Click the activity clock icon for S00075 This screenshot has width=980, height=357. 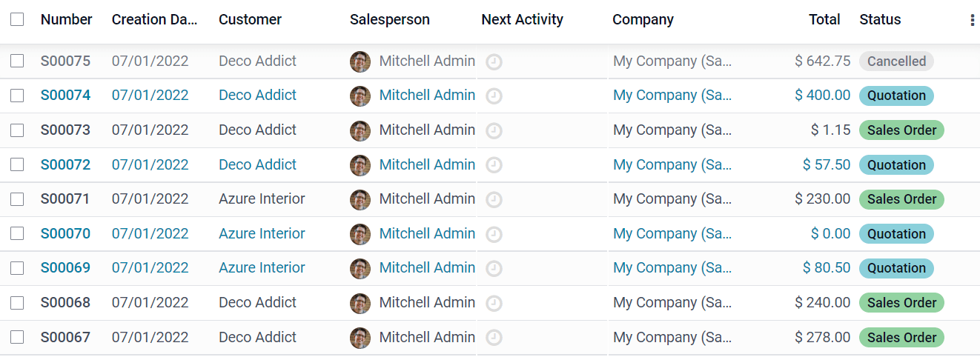[494, 61]
